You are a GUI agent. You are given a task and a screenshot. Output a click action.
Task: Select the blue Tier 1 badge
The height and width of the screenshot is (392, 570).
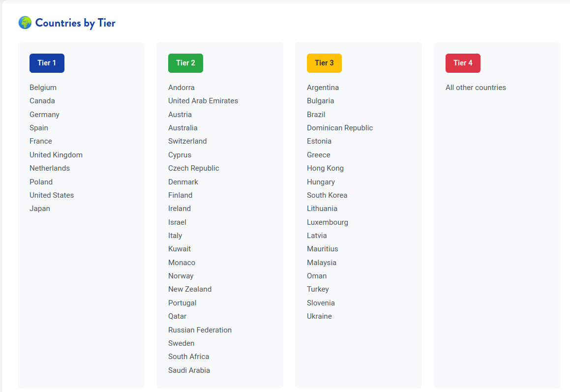pyautogui.click(x=47, y=63)
